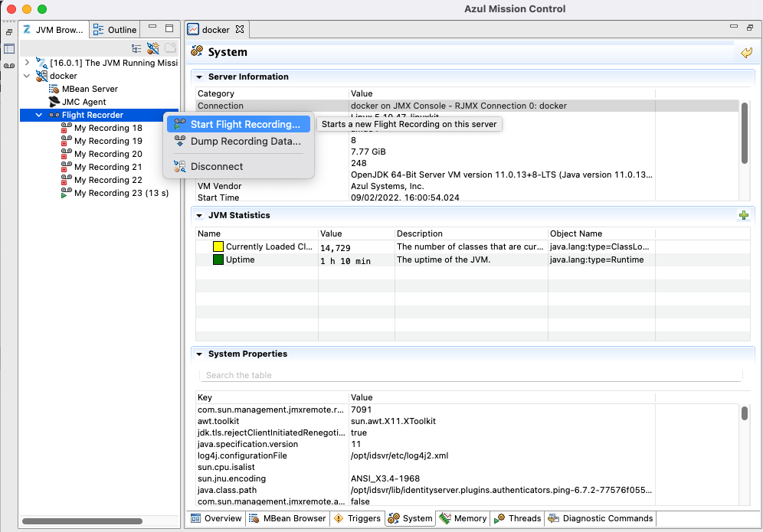The image size is (763, 532).
Task: Collapse the Flight Recorder tree node
Action: click(x=39, y=115)
